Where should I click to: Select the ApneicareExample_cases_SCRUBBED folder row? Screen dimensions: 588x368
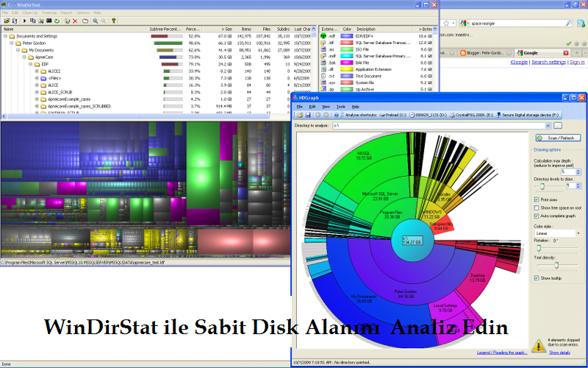click(157, 106)
